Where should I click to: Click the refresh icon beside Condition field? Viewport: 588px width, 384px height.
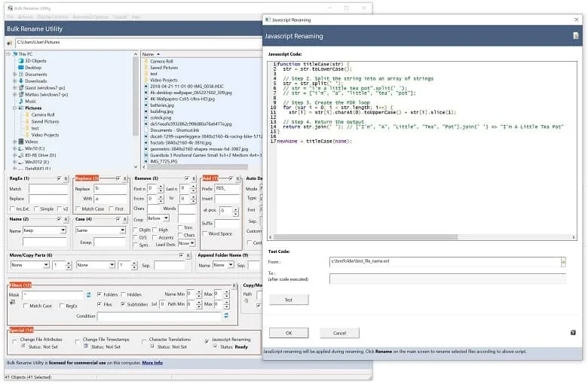226,315
